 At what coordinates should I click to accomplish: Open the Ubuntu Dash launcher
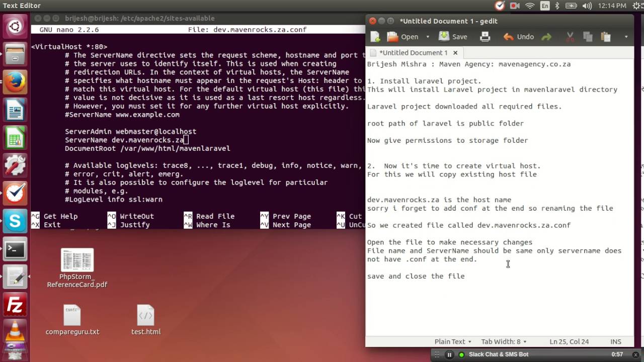pyautogui.click(x=15, y=27)
